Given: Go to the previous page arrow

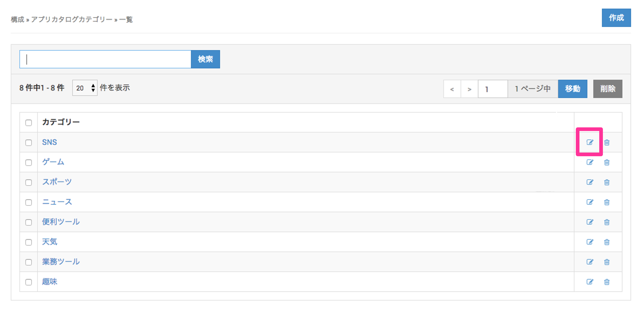Looking at the screenshot, I should point(452,89).
